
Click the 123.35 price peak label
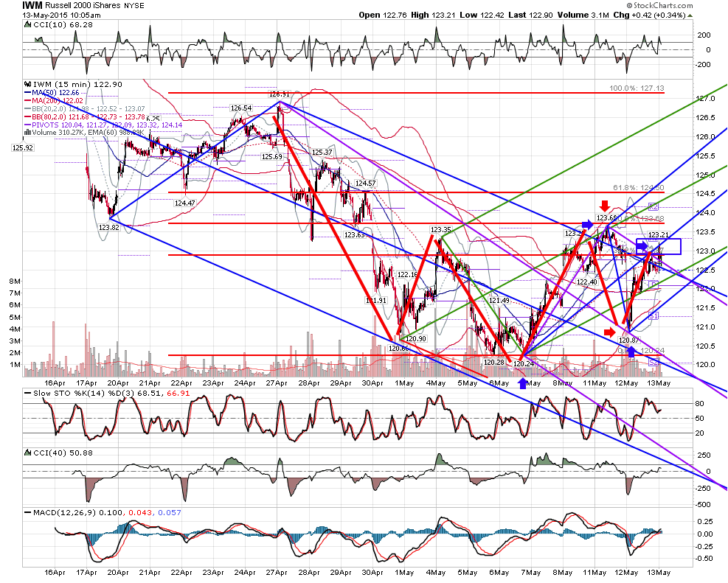click(440, 229)
